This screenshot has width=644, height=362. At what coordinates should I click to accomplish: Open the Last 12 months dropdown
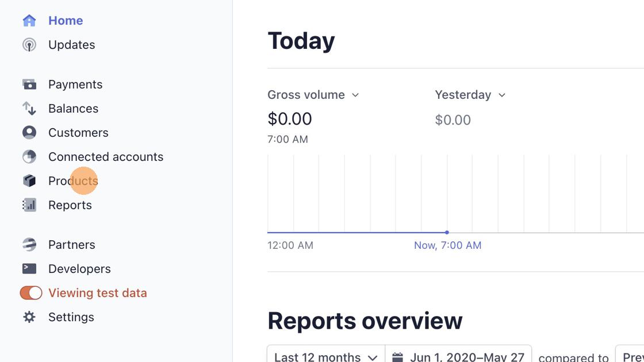(325, 356)
